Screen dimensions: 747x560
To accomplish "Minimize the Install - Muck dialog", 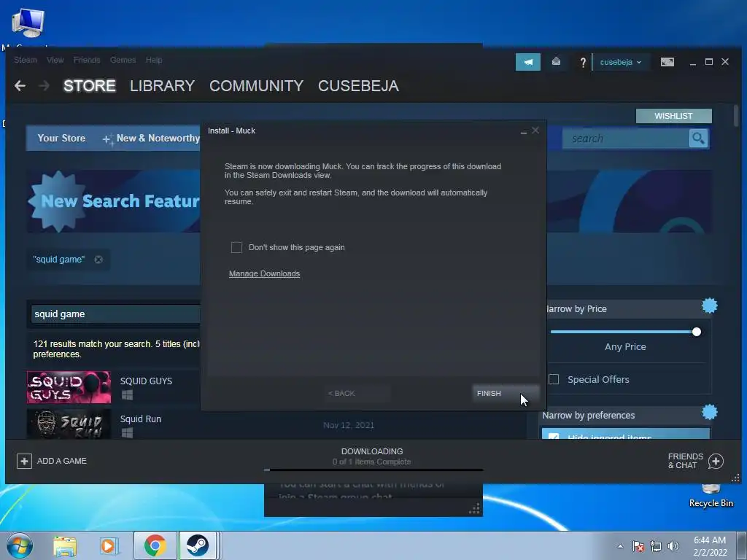I will tap(524, 131).
